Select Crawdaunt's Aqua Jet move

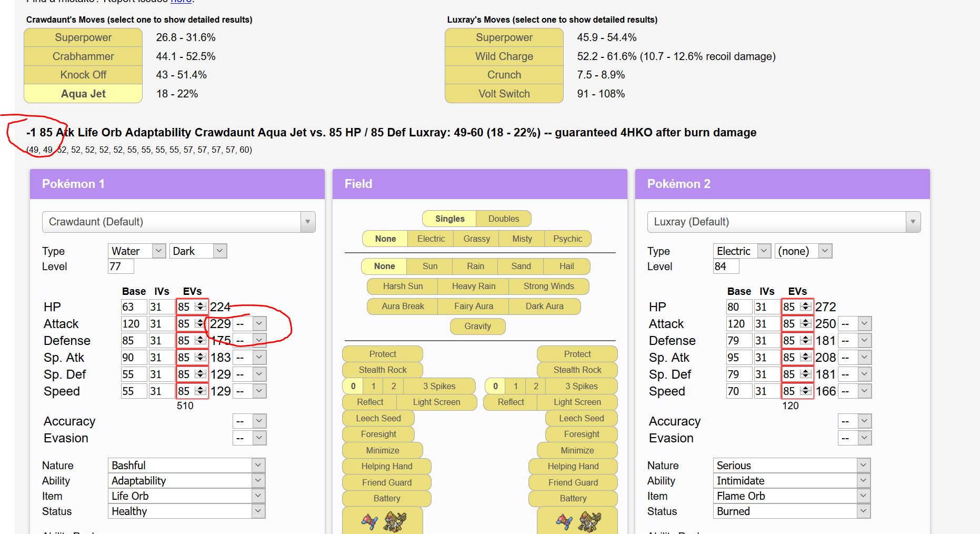pyautogui.click(x=83, y=94)
